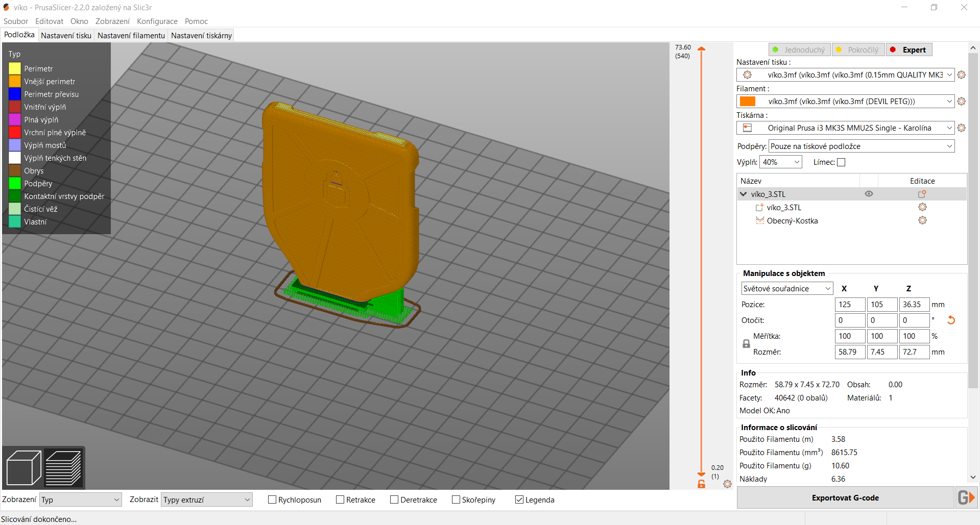Click the big G-code export icon bottom-right corner

(967, 497)
